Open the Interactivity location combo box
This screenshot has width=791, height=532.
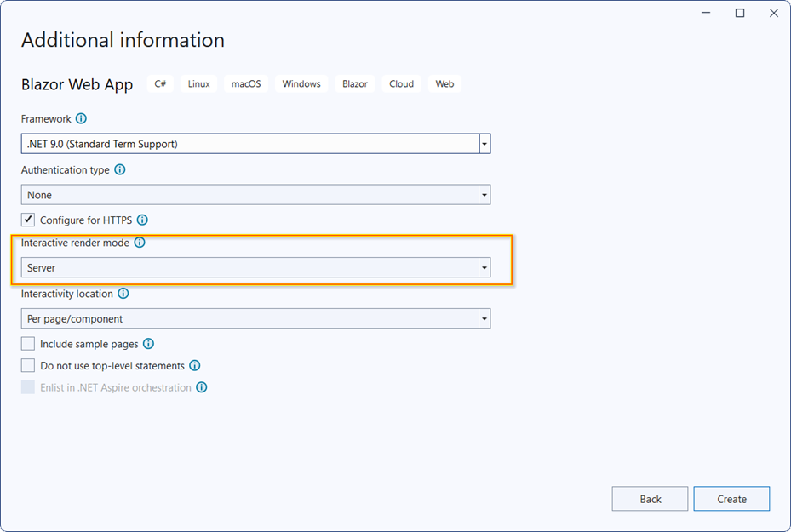pyautogui.click(x=484, y=317)
